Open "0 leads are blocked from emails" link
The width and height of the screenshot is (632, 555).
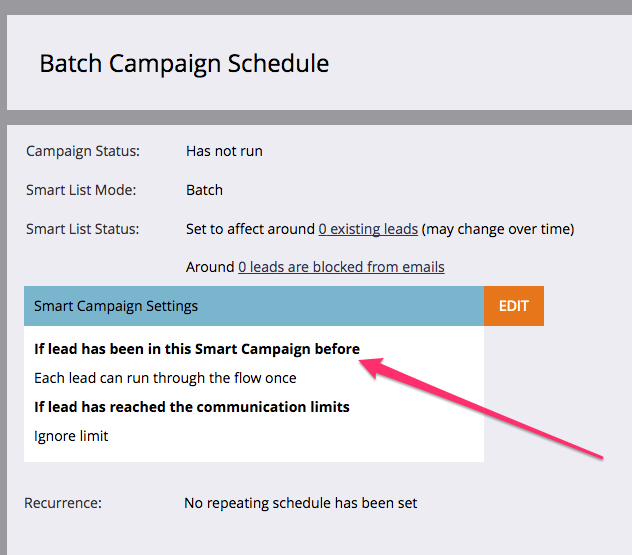point(341,267)
